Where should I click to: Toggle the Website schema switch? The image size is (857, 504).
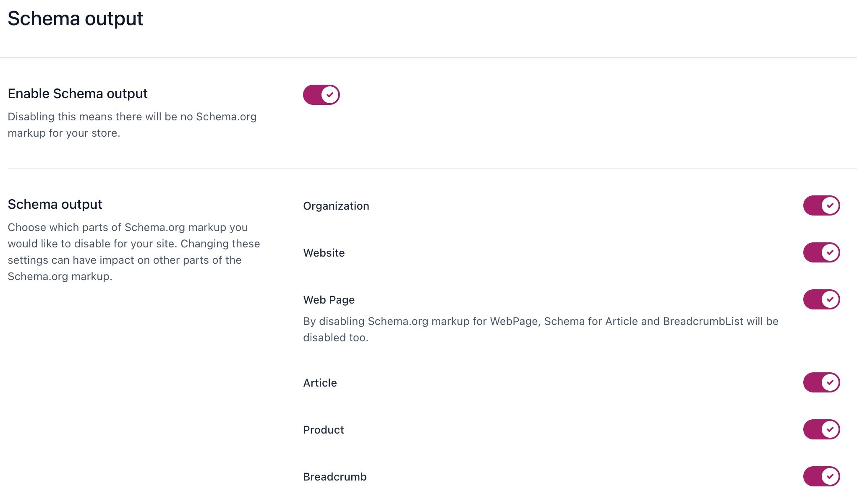tap(821, 252)
